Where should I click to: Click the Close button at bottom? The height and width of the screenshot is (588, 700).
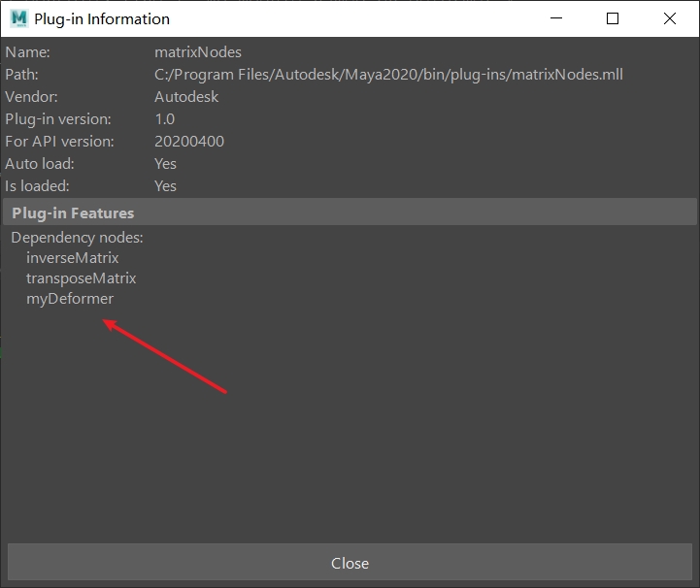pos(350,563)
